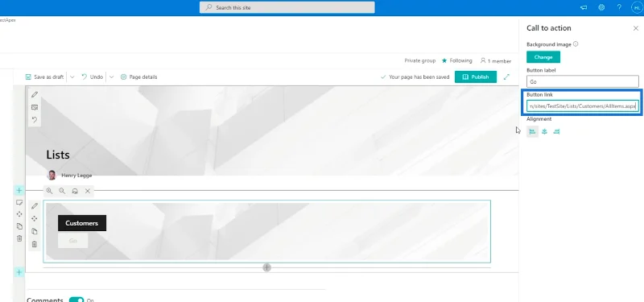Duplicate the Call to action web part

(35, 231)
